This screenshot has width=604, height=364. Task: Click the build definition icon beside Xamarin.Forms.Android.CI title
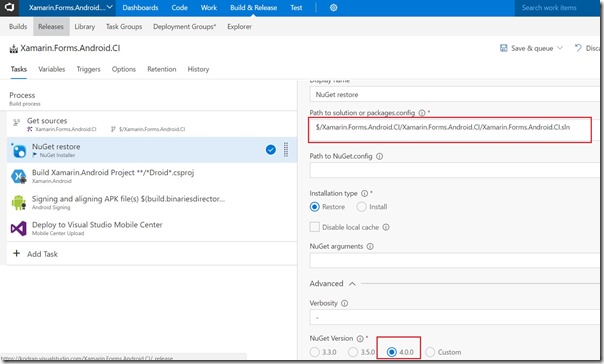[13, 49]
